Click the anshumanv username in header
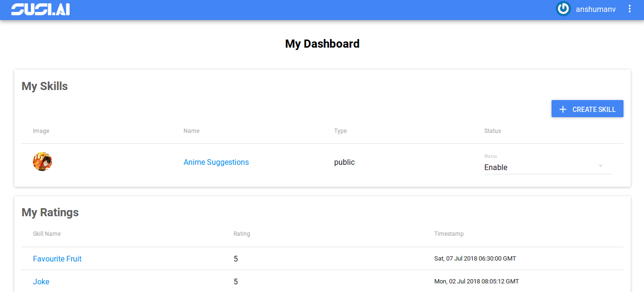Viewport: 644px width, 292px height. point(595,9)
